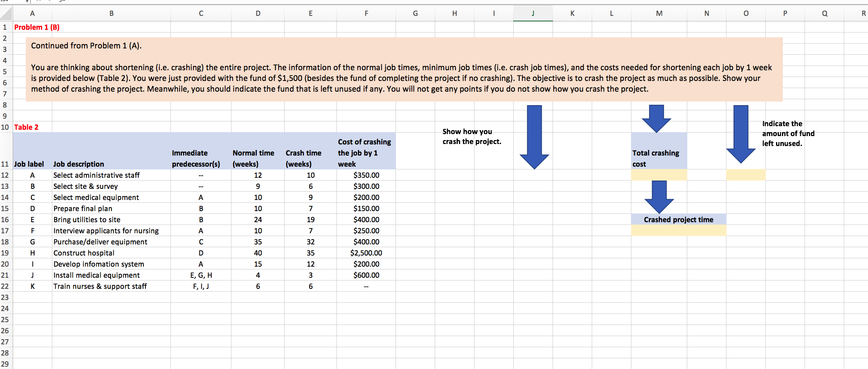Click the highlighted column J header

pos(533,13)
